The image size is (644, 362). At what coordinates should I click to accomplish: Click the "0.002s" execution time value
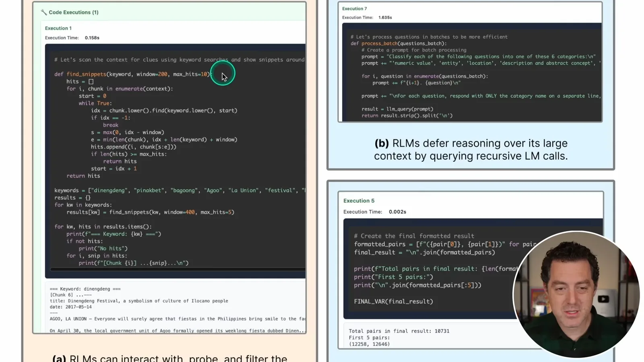398,212
